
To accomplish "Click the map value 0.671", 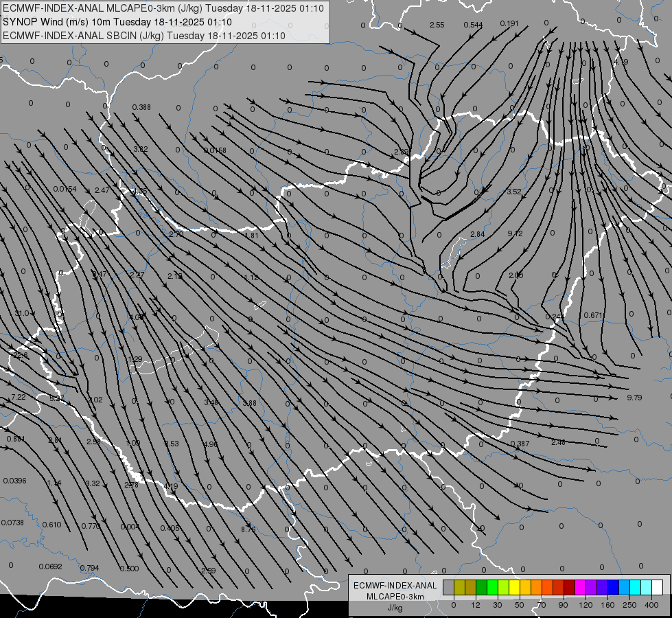I will pyautogui.click(x=594, y=315).
